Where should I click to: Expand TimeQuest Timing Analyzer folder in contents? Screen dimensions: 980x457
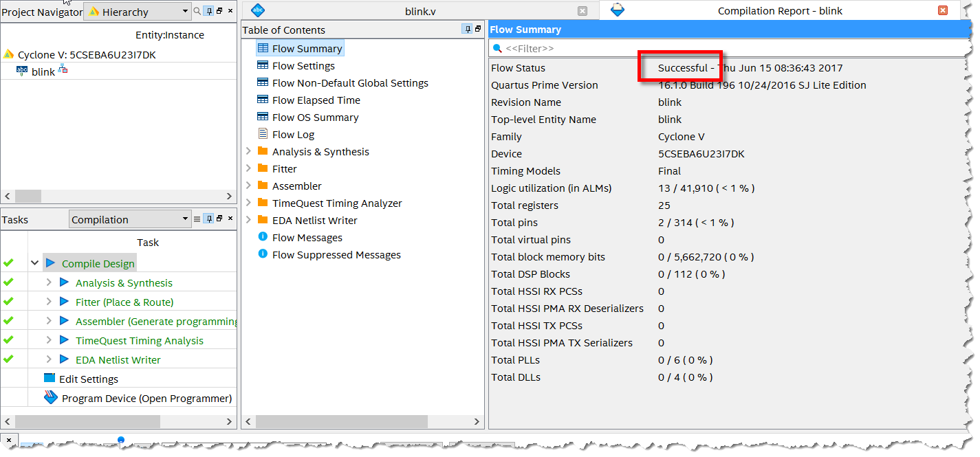[248, 203]
